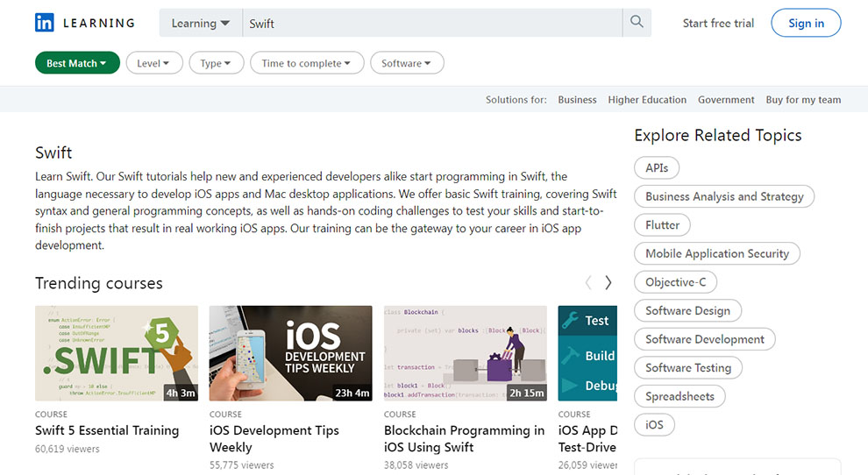This screenshot has width=868, height=475.
Task: Click Blockchain Programming in iOS Using Swift title
Action: pos(464,438)
